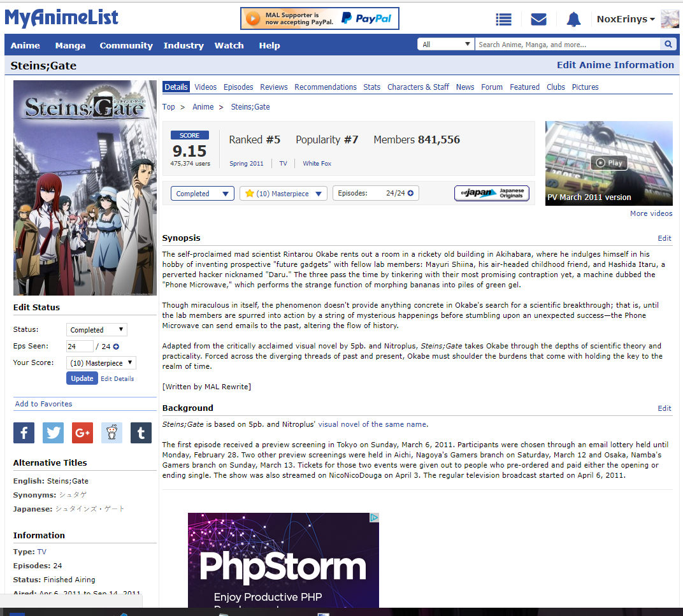
Task: Expand NoxErinys user menu
Action: (x=626, y=19)
